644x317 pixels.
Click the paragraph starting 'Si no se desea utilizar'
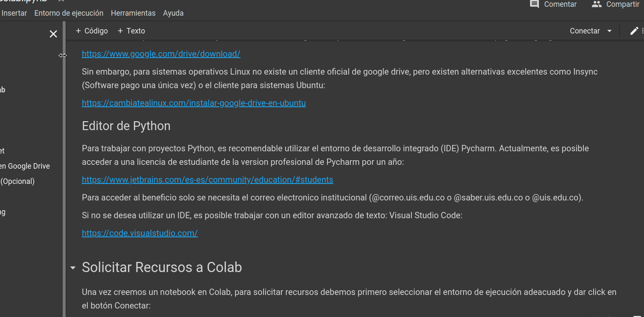[272, 215]
